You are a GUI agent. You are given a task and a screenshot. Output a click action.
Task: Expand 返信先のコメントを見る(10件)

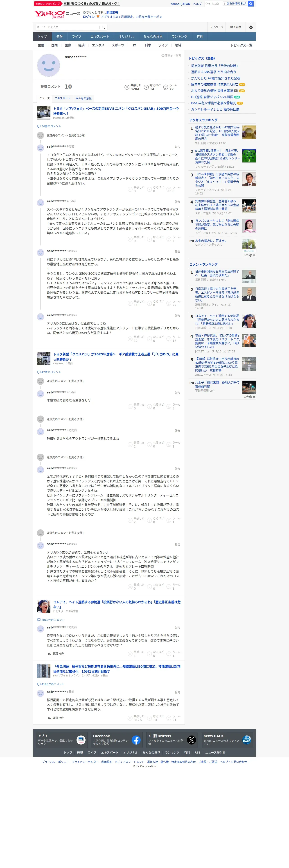point(66,135)
